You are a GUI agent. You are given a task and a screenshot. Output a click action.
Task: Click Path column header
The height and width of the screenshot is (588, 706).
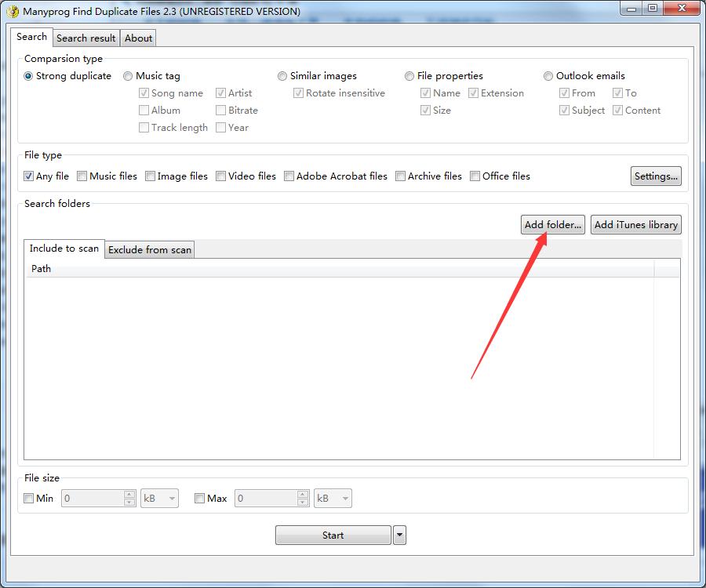pos(340,269)
